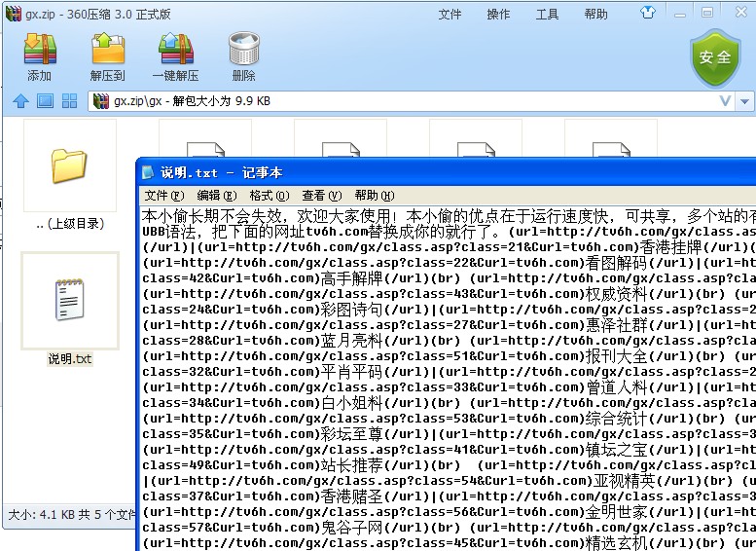
Task: Open 编辑(E) menu in Notepad
Action: point(217,196)
